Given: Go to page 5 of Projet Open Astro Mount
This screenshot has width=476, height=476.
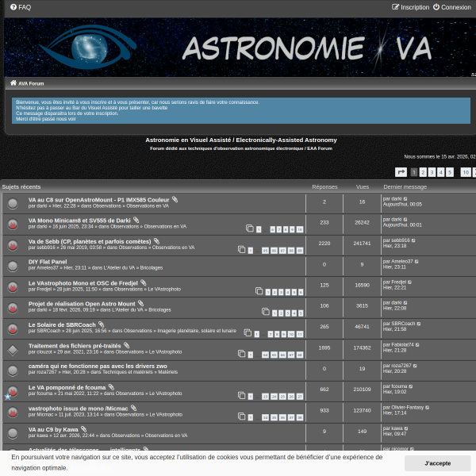Looking at the screenshot, I should click(x=301, y=313).
